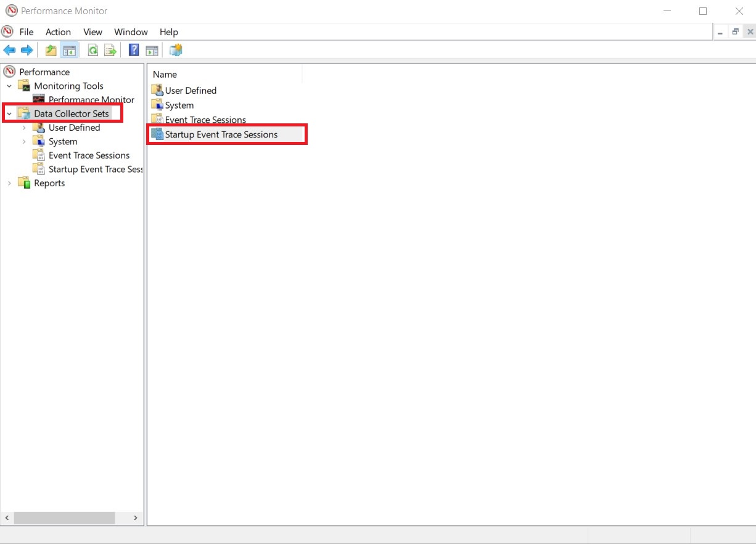
Task: Click the Up One Level folder icon
Action: click(x=51, y=50)
